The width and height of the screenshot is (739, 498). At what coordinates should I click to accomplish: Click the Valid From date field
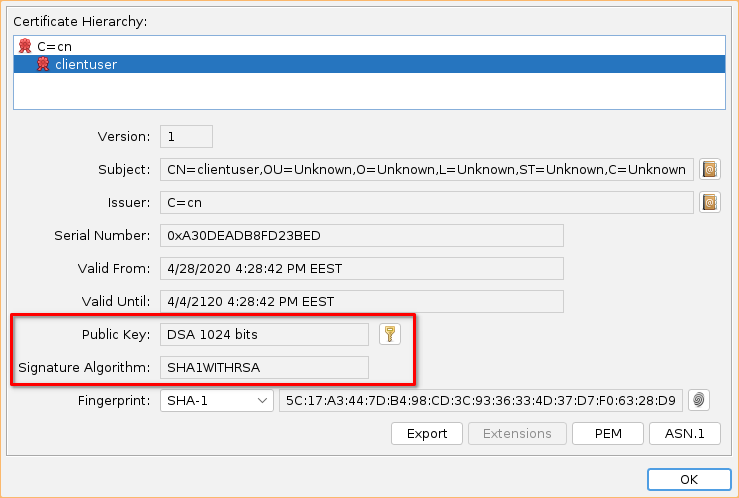[362, 268]
